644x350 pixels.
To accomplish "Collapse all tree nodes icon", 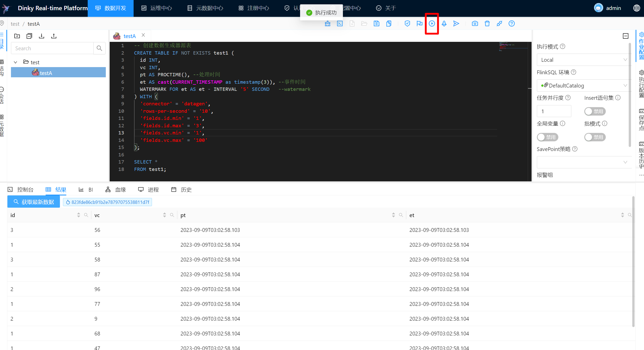I will (29, 36).
